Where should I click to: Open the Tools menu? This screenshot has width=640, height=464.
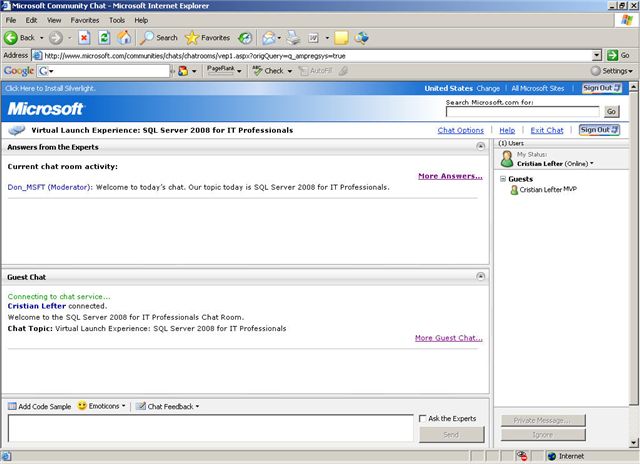click(117, 20)
